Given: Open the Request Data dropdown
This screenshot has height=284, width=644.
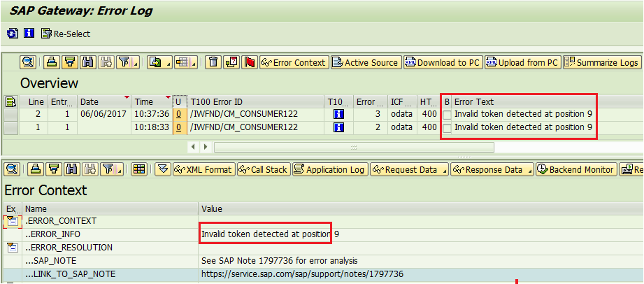Looking at the screenshot, I should [x=409, y=169].
